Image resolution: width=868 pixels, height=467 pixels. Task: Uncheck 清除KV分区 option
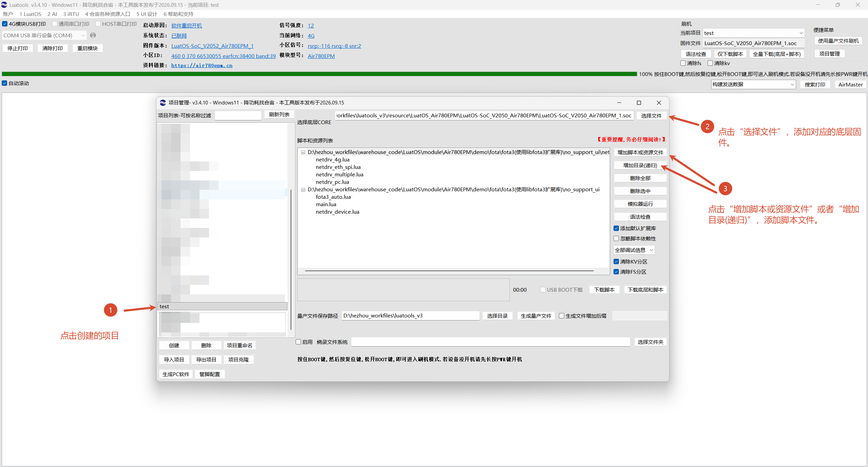coord(616,261)
